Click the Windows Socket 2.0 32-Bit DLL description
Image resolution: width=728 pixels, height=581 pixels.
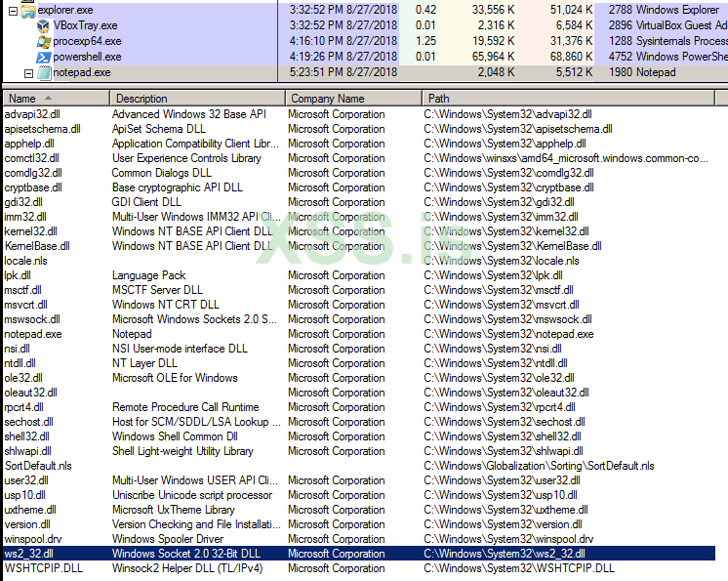(186, 554)
